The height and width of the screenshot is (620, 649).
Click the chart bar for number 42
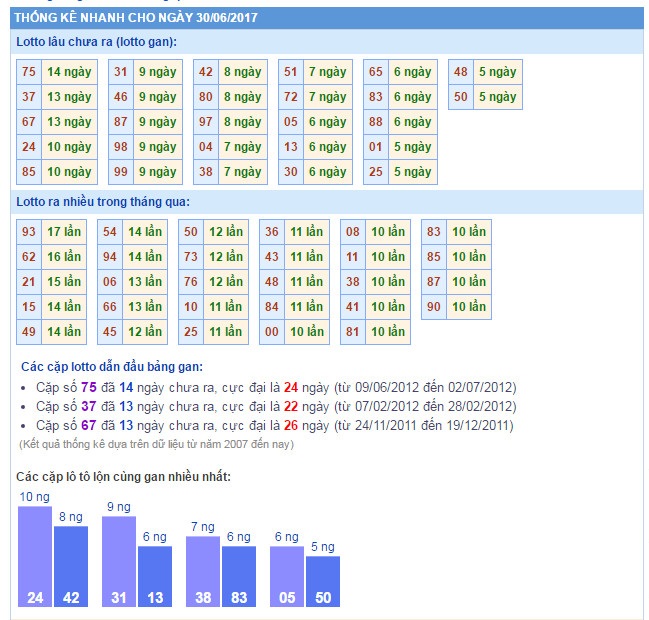(71, 567)
